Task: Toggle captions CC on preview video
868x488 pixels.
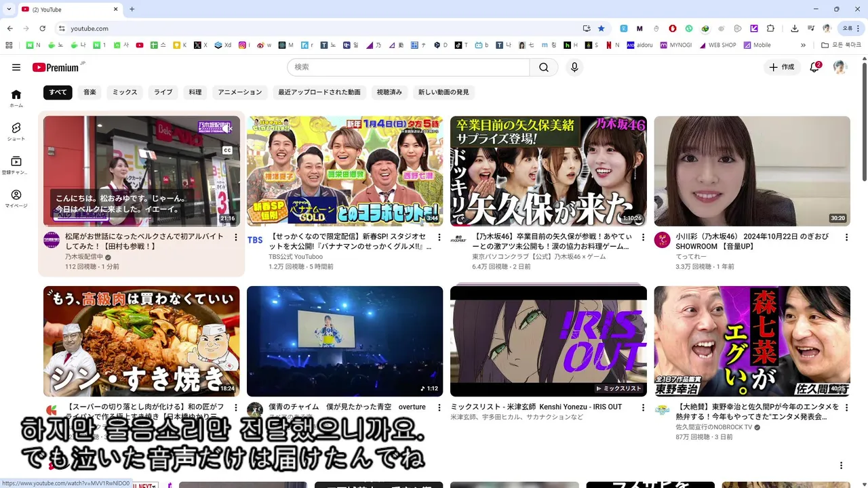Action: 228,150
